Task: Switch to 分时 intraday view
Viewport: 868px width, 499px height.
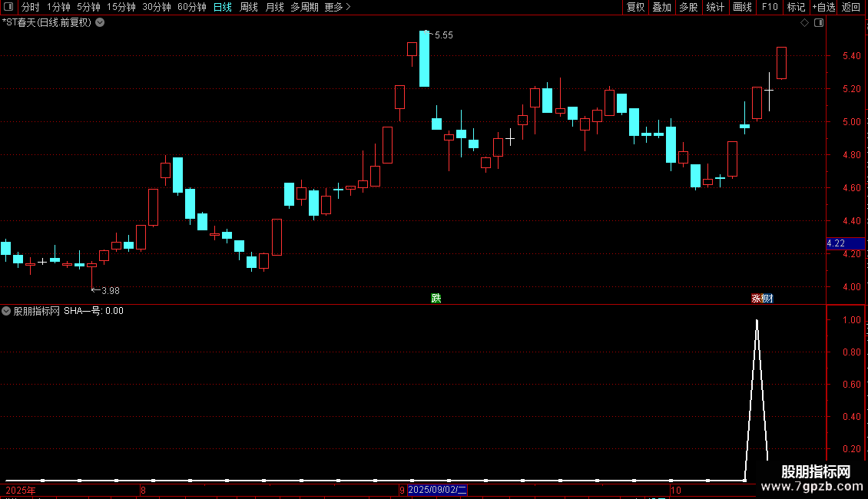Action: [x=31, y=7]
